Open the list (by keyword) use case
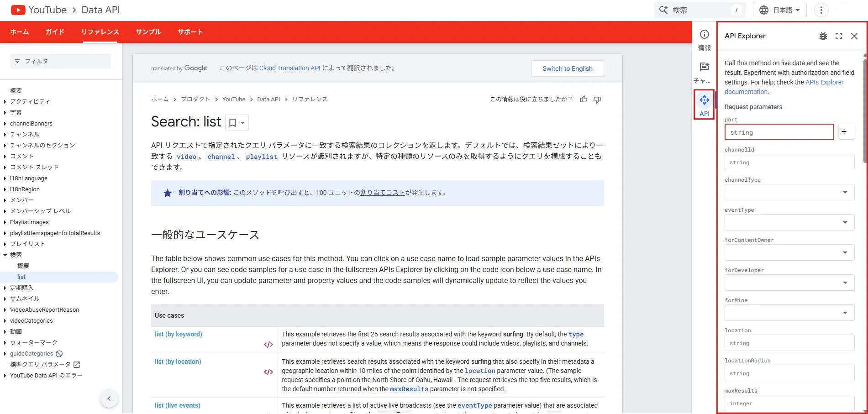This screenshot has height=414, width=868. pos(179,334)
